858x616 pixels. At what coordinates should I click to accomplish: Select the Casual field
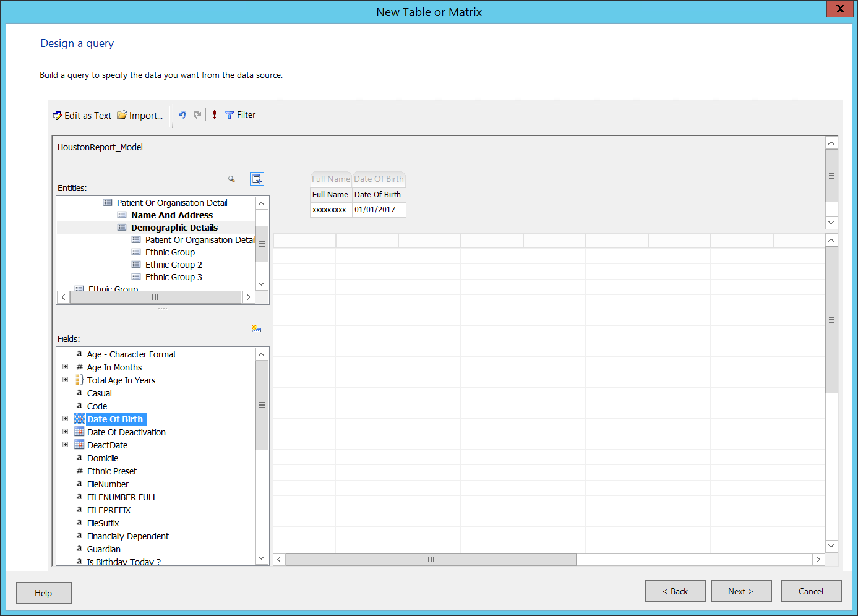pyautogui.click(x=100, y=393)
